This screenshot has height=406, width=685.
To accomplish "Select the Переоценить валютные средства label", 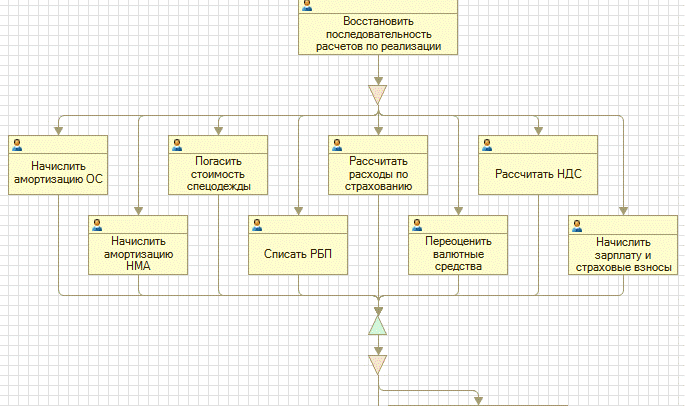I will (x=458, y=253).
